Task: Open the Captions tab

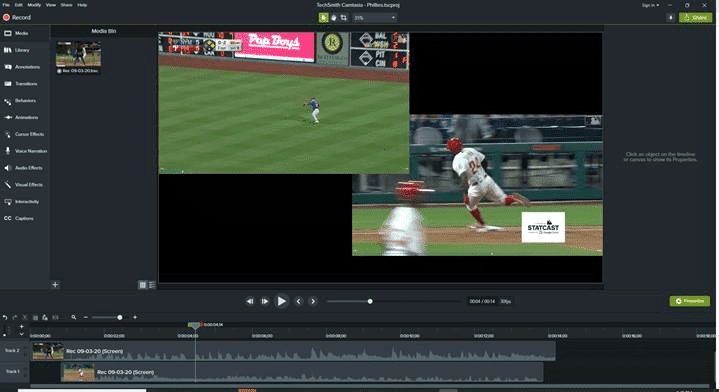Action: click(x=25, y=218)
